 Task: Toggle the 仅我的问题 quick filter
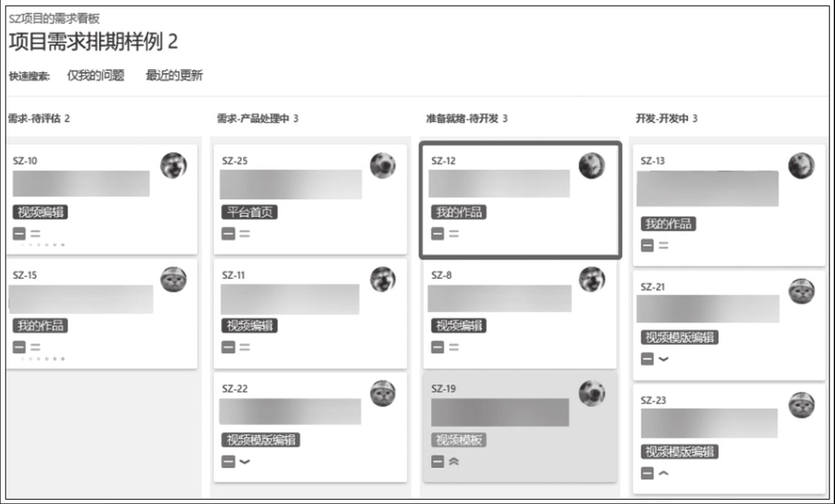(x=95, y=76)
